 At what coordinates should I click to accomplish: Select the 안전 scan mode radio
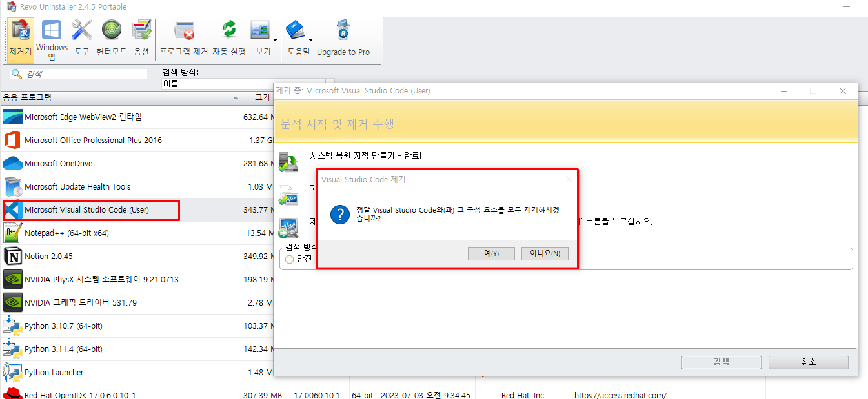coord(290,258)
